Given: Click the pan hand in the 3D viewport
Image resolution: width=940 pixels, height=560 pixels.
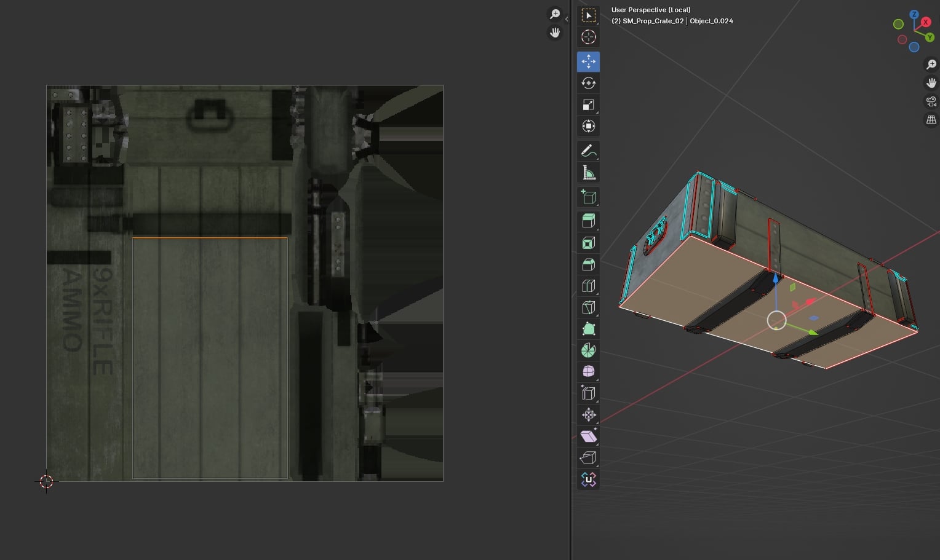Looking at the screenshot, I should tap(931, 83).
